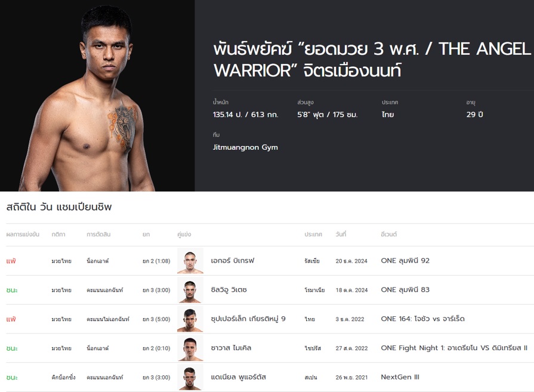534x392 pixels.
Task: Open opponent thumbnail for เอกอร์ บิเกรฟ
Action: pyautogui.click(x=190, y=261)
